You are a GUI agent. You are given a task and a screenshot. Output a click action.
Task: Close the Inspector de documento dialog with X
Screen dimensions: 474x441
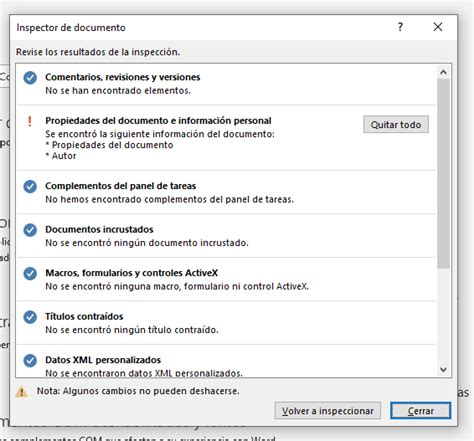pyautogui.click(x=438, y=27)
